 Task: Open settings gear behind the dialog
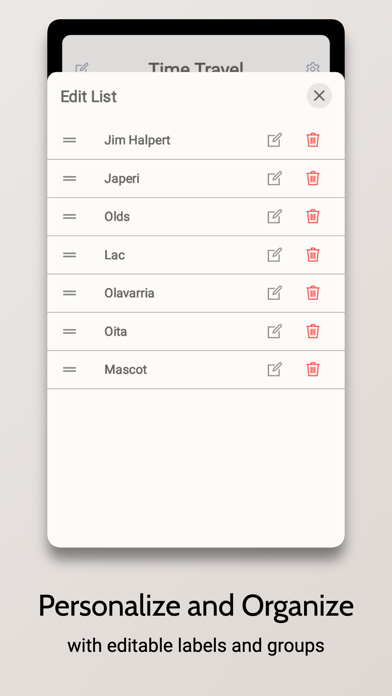(x=313, y=67)
